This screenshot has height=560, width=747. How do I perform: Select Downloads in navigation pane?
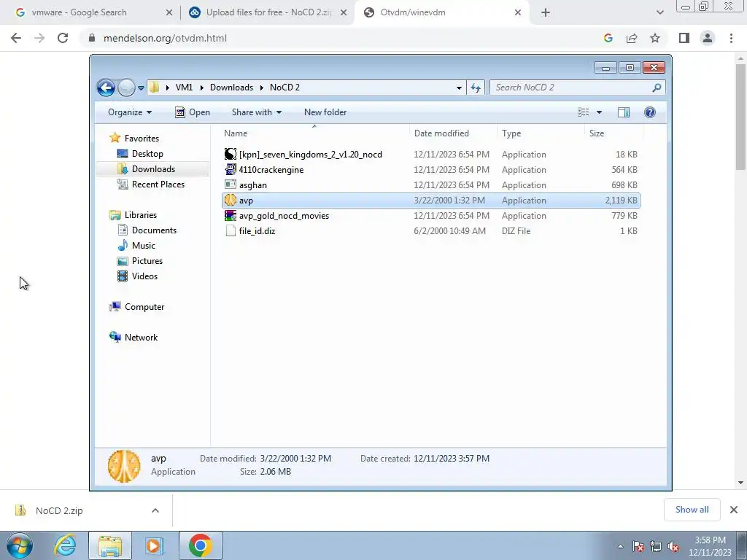(153, 169)
